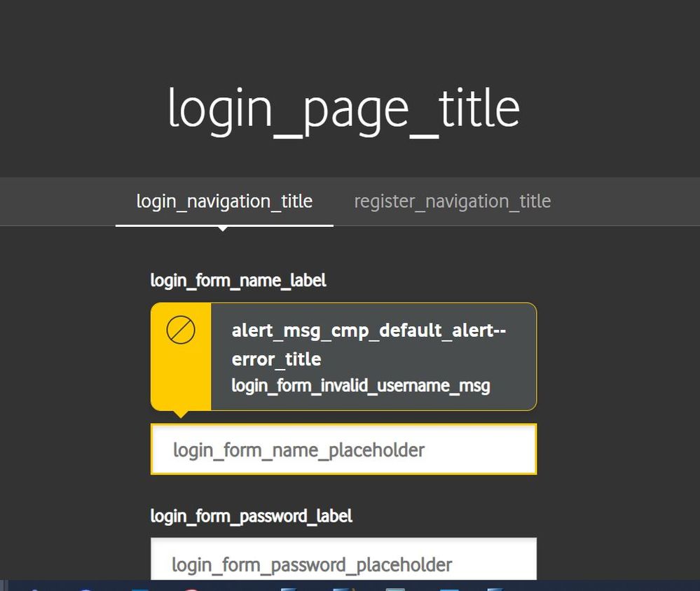Open the register_navigation_title tab
Screen dimensions: 700x591
pyautogui.click(x=452, y=202)
